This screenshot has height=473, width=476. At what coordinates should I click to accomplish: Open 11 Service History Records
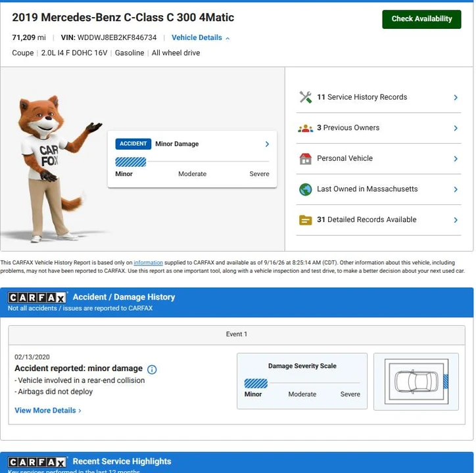379,97
